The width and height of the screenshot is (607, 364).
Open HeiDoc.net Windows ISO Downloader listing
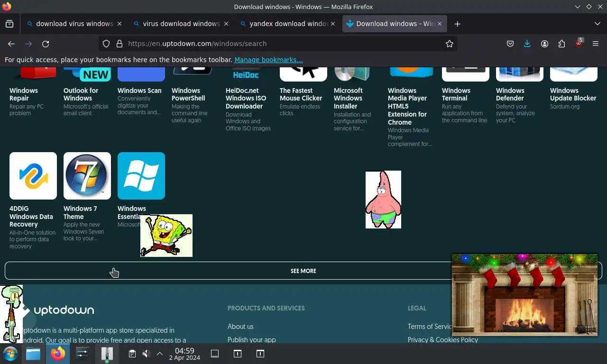click(246, 98)
